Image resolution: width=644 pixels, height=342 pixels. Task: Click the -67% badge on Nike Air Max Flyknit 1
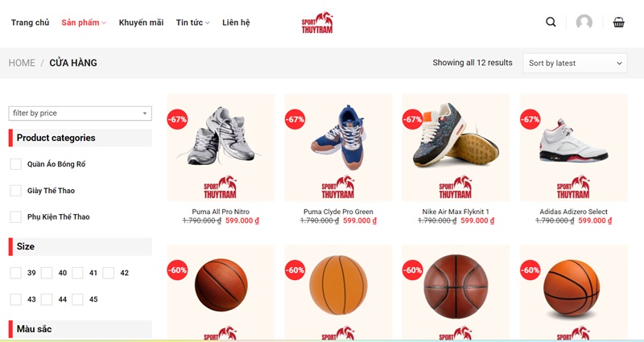pos(413,119)
